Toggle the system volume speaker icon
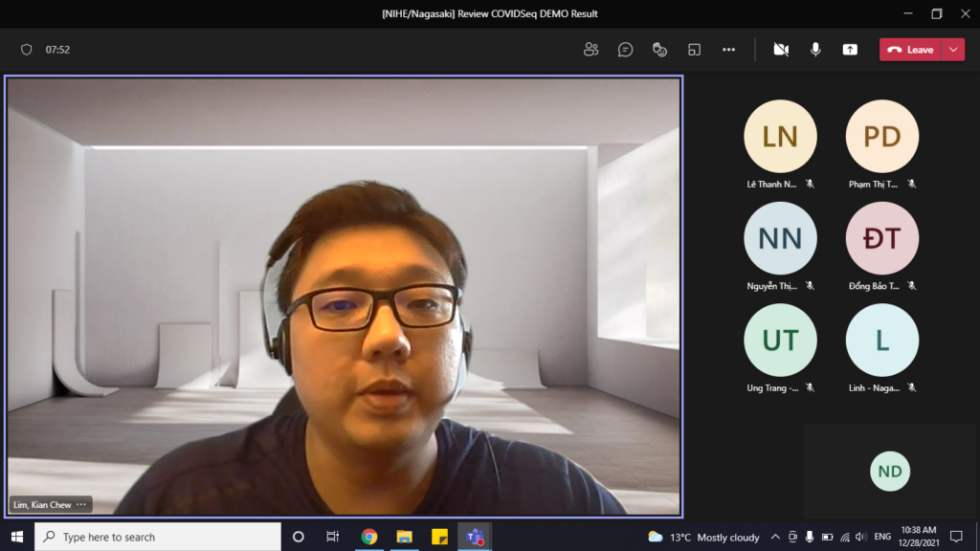 [x=860, y=537]
